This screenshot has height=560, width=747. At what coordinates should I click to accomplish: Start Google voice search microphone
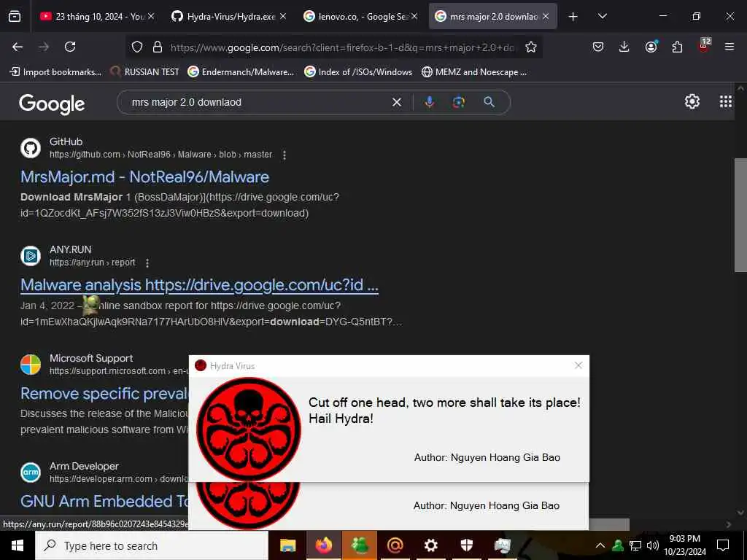429,102
